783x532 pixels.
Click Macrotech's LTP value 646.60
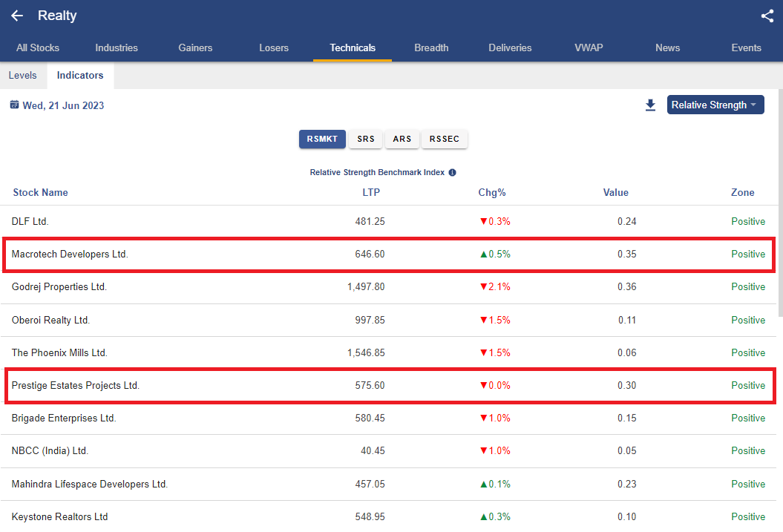click(370, 254)
